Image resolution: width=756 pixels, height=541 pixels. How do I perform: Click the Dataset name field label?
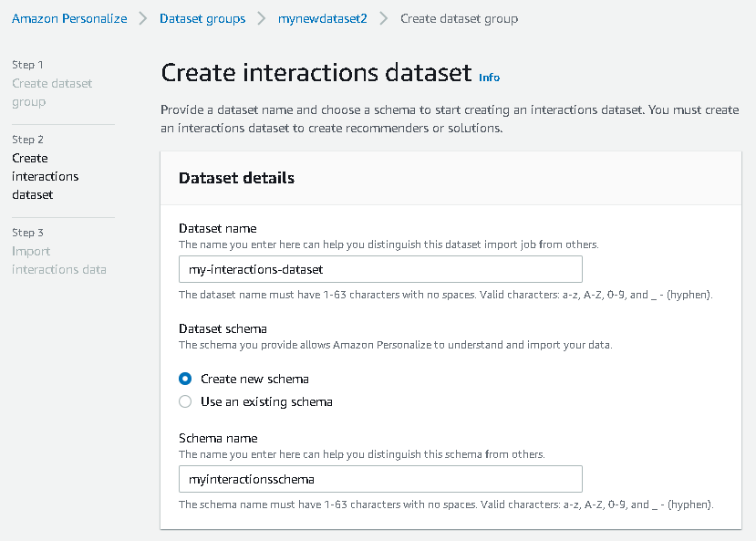217,228
